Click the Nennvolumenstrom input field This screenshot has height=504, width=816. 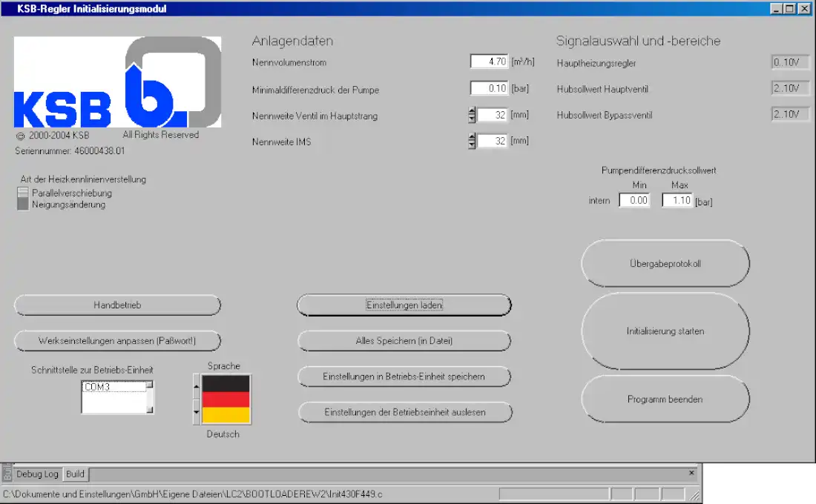pos(489,62)
